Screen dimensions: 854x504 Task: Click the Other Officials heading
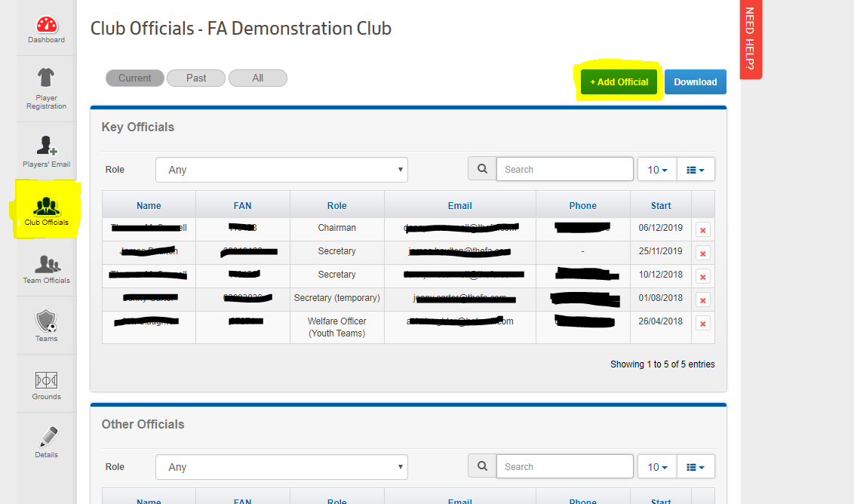143,425
